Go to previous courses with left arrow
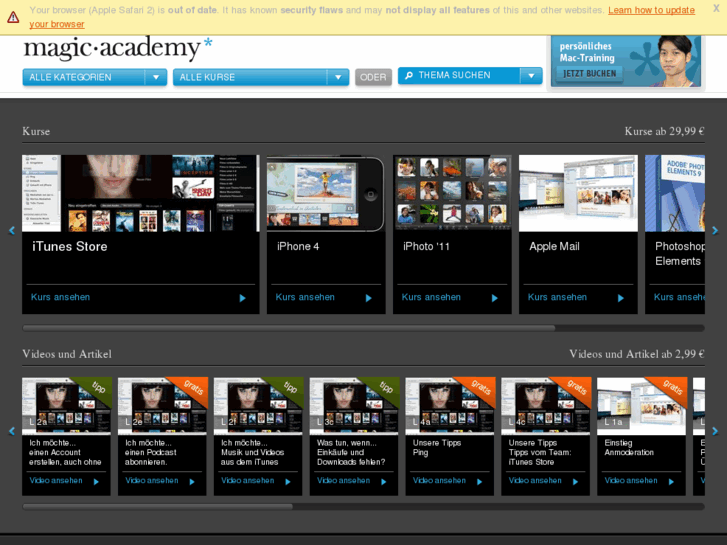 tap(12, 230)
